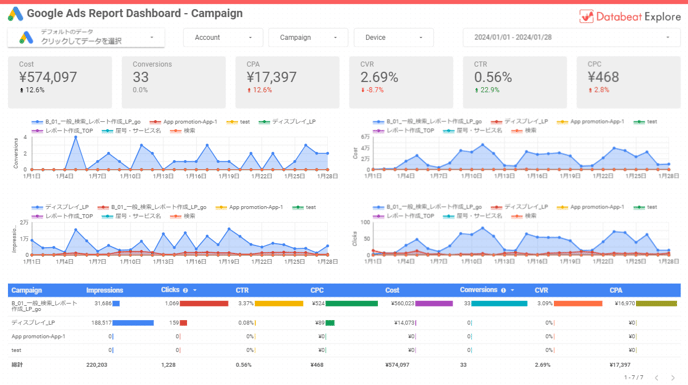Click the Cost ¥574,097 scorecard

pyautogui.click(x=60, y=82)
